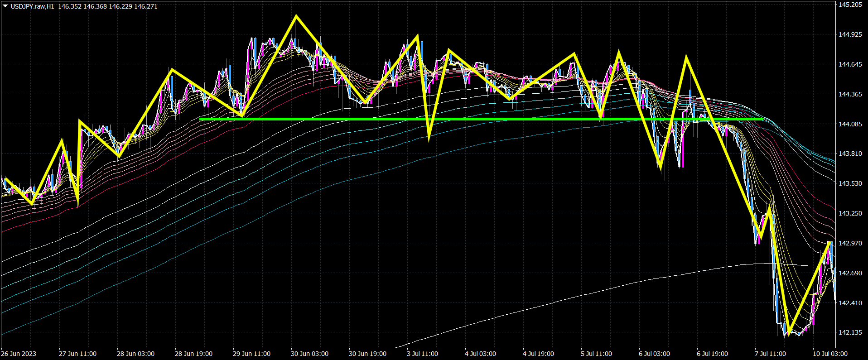868x360 pixels.
Task: Click the 10 Jul 03:00 time label
Action: click(x=830, y=354)
